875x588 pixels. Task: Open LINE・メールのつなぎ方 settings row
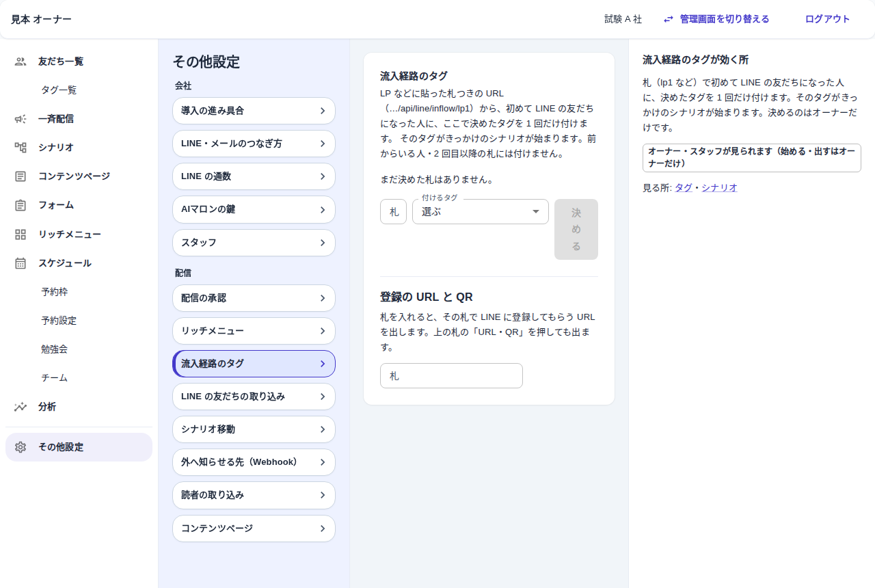pos(254,144)
